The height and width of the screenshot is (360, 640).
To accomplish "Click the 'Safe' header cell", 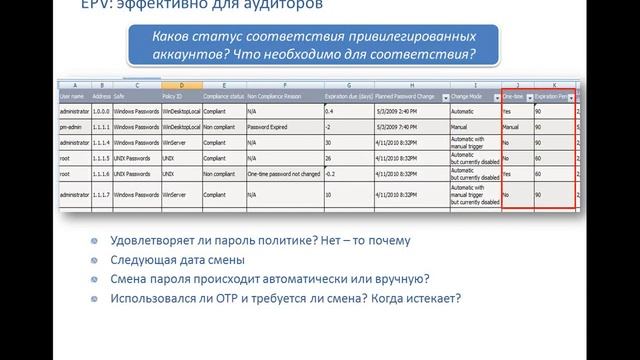I will point(137,97).
